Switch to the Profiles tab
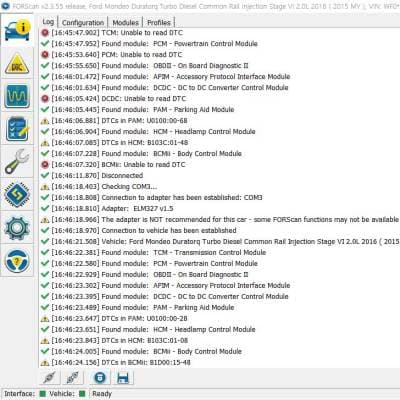This screenshot has width=400, height=400. click(x=159, y=23)
